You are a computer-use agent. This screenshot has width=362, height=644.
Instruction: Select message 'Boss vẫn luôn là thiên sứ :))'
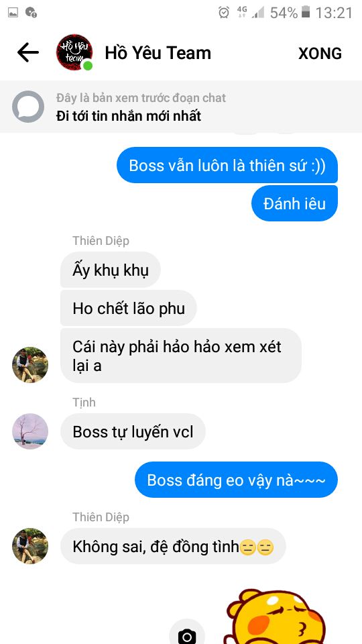click(x=227, y=165)
